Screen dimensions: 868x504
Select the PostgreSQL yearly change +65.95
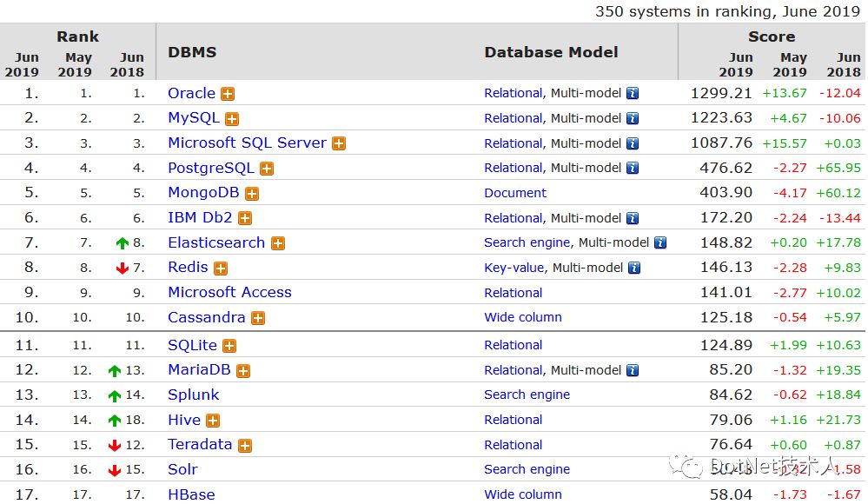[x=838, y=168]
